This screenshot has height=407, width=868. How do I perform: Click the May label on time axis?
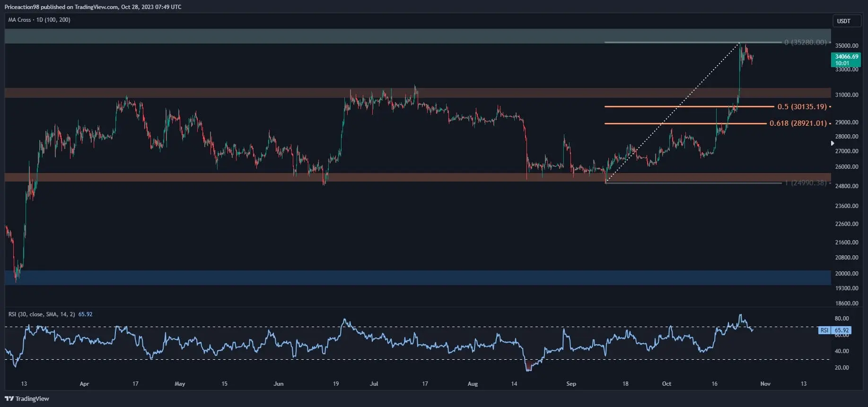tap(180, 384)
